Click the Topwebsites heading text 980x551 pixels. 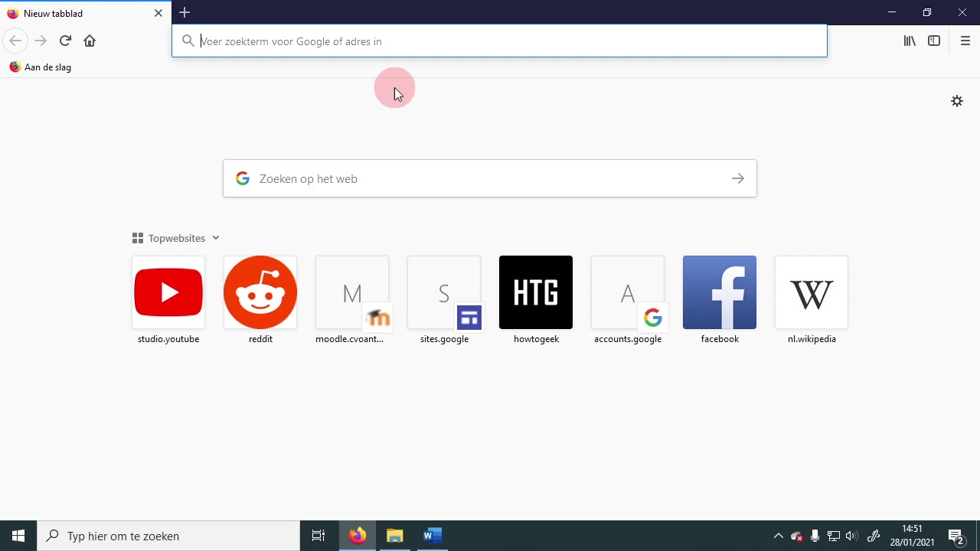click(x=177, y=238)
